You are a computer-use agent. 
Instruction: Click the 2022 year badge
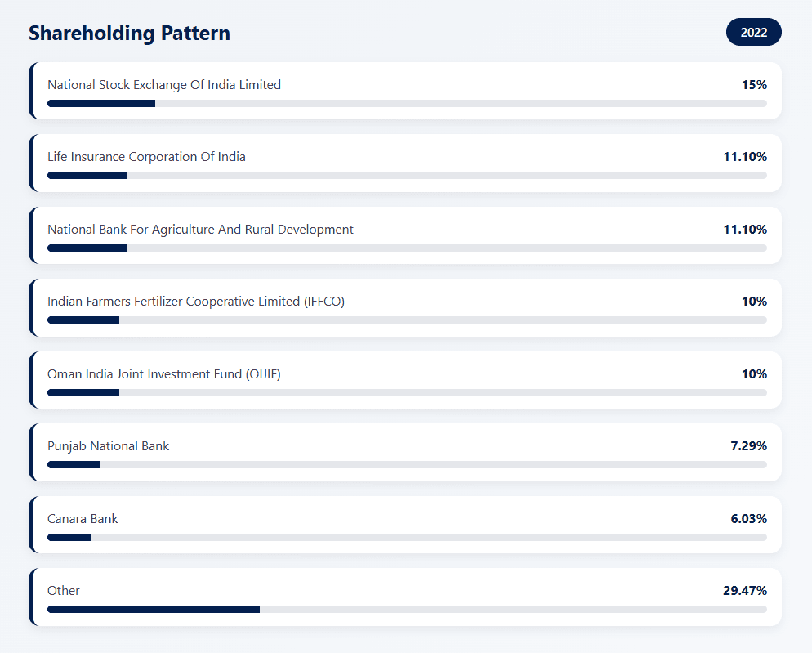click(x=753, y=33)
